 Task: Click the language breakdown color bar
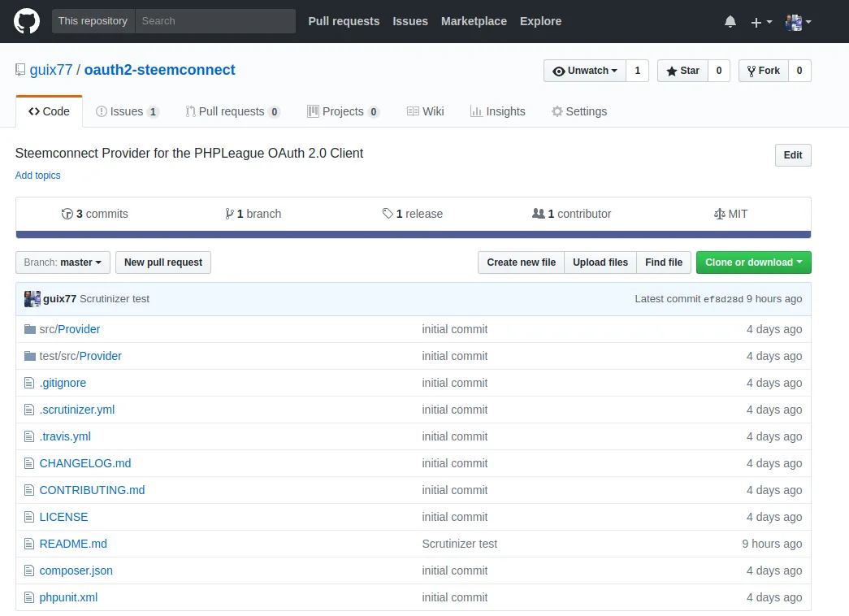pyautogui.click(x=414, y=235)
